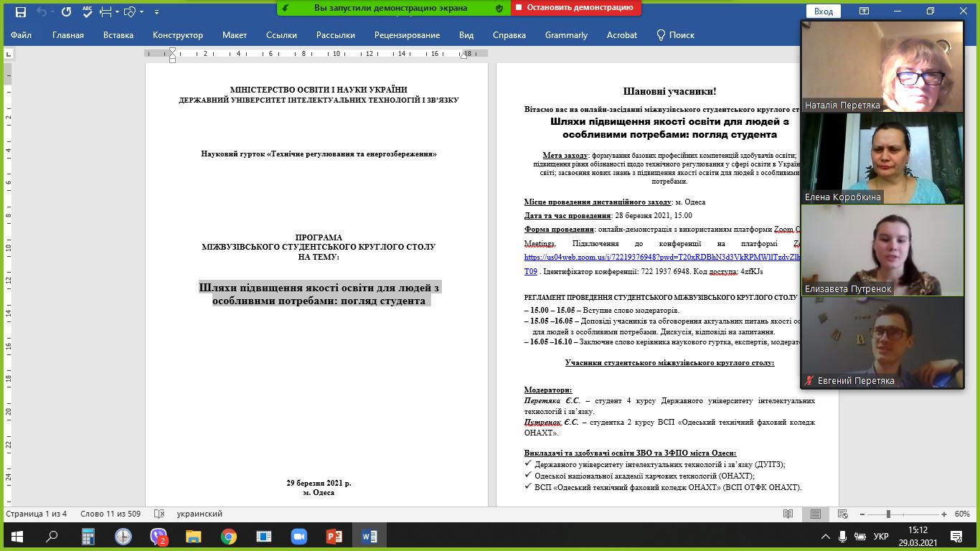Image resolution: width=980 pixels, height=551 pixels.
Task: Open the notification center icon
Action: [956, 536]
